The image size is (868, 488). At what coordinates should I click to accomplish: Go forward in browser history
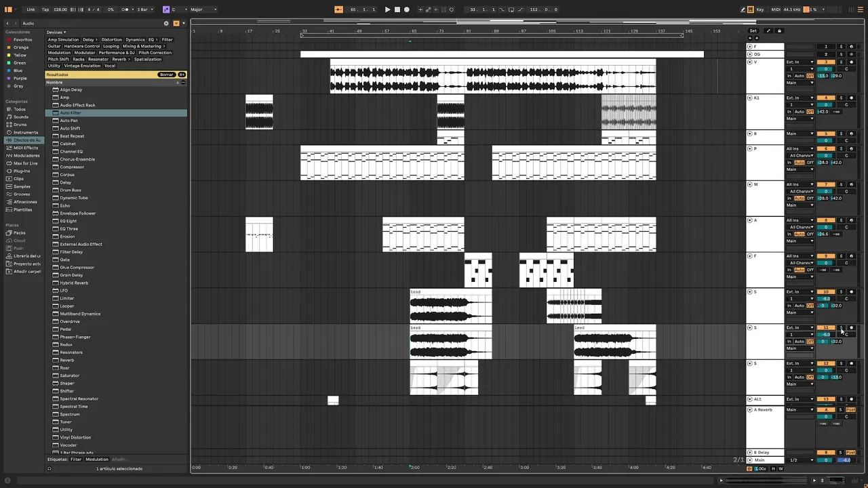(16, 23)
